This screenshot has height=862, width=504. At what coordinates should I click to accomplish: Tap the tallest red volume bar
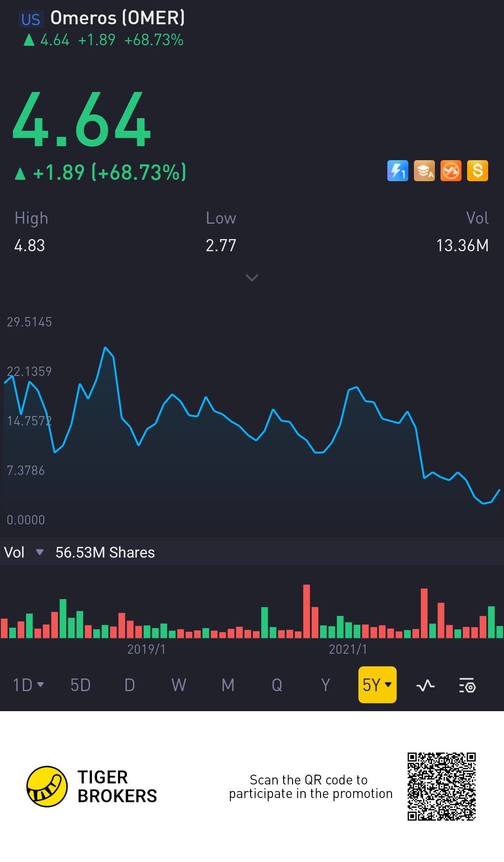pos(307,611)
